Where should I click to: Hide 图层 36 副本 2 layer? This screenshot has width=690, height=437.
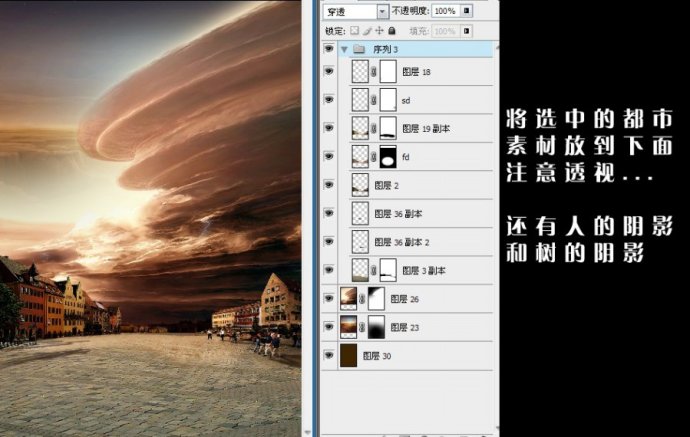(x=329, y=242)
